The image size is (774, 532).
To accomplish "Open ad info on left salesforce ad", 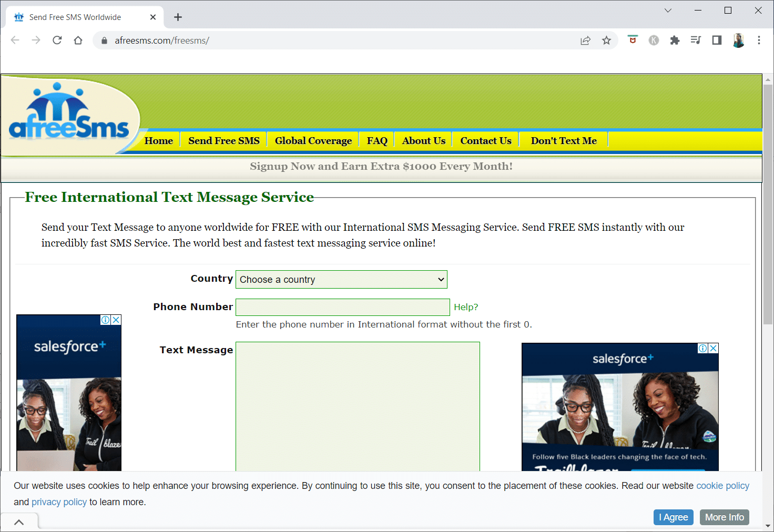I will (106, 320).
